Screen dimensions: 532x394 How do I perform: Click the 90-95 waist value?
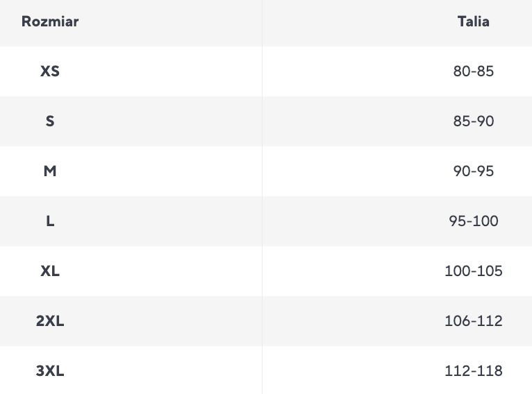coord(473,171)
